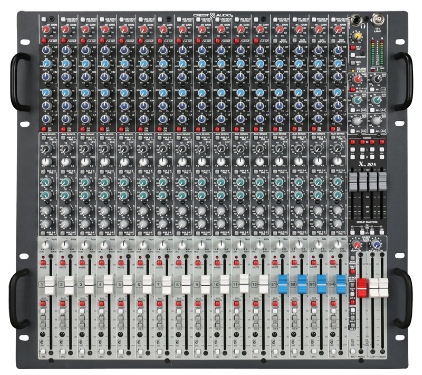Click the Crest Audio logo at top center
The height and width of the screenshot is (375, 422).
(x=213, y=15)
